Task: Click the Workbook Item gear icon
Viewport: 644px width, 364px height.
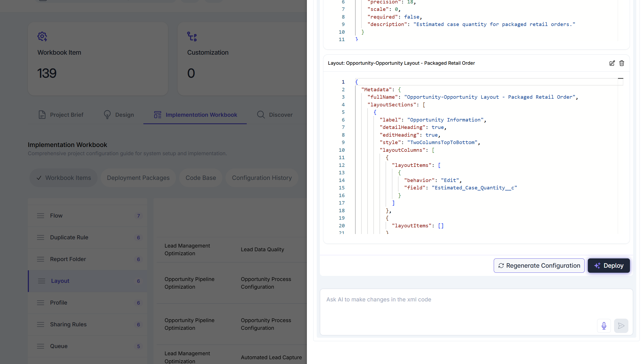Action: coord(42,36)
